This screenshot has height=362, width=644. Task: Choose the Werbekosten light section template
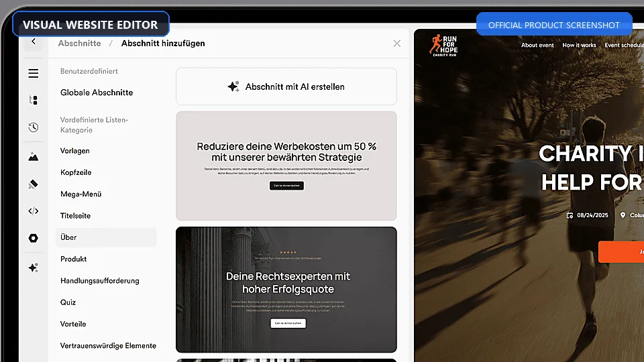pyautogui.click(x=286, y=166)
